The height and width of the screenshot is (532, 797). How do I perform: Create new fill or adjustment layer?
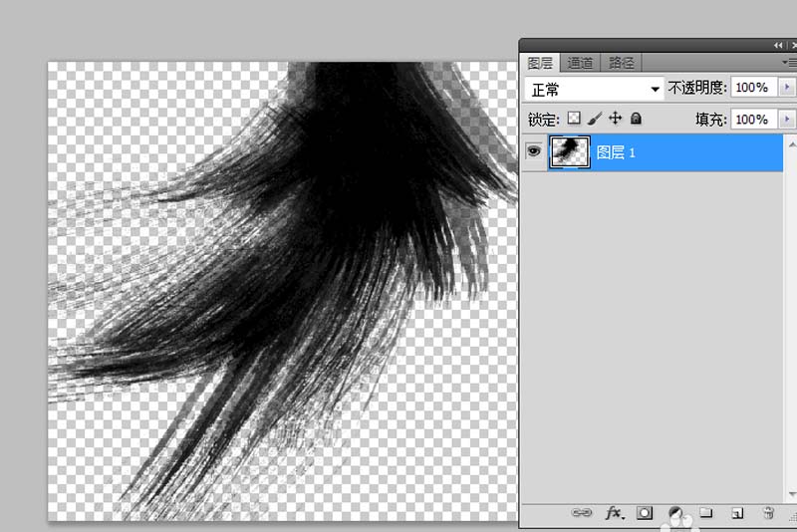(675, 513)
